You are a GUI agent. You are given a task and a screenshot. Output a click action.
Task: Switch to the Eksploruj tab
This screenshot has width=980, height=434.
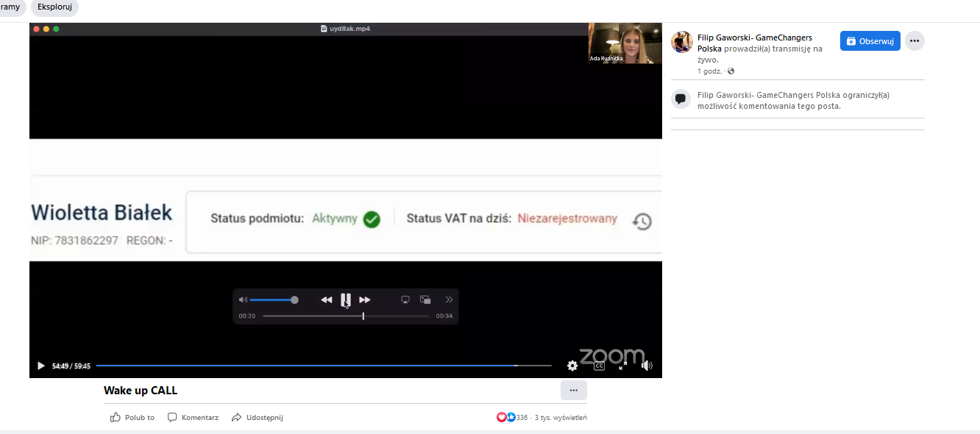(54, 7)
